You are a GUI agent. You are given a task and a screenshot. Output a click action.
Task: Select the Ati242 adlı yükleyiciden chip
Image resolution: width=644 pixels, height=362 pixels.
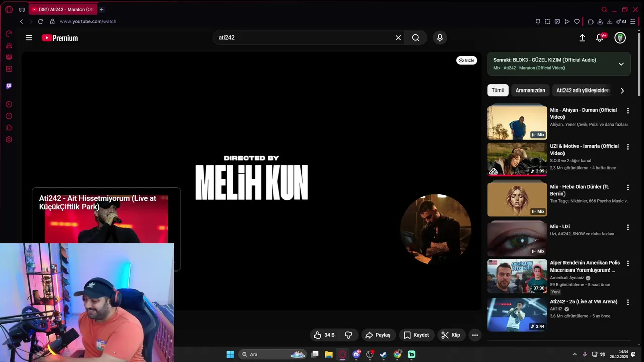(x=583, y=90)
